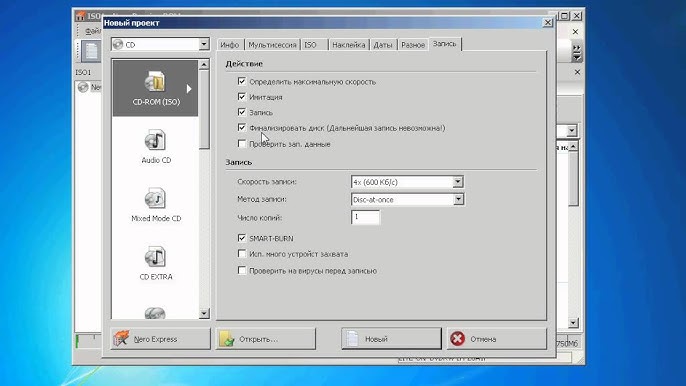Click the Новый button

coord(391,339)
